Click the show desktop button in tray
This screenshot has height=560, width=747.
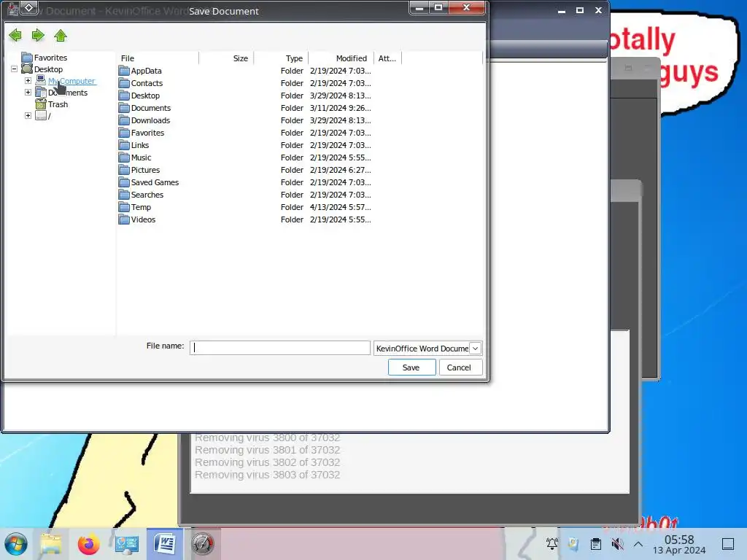[728, 544]
